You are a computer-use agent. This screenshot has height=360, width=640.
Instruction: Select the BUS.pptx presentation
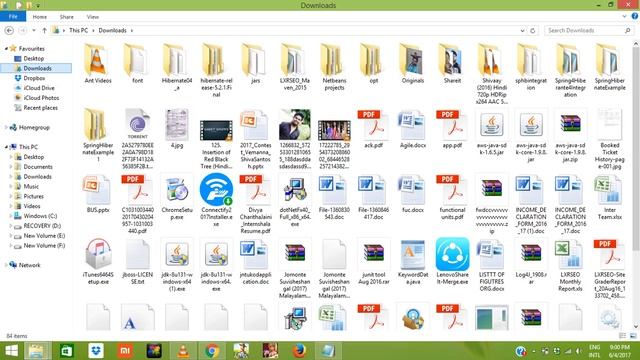click(x=98, y=193)
